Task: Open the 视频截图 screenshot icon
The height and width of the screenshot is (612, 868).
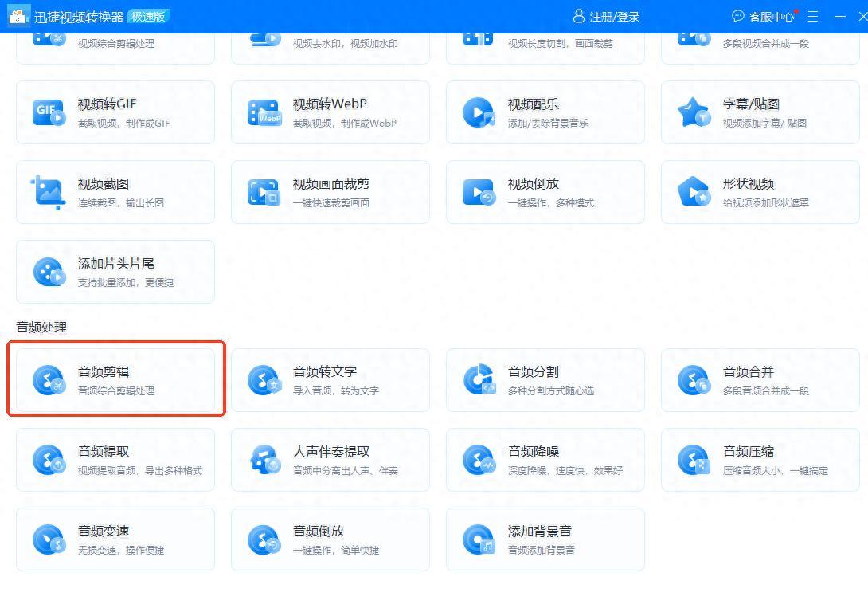Action: [48, 192]
